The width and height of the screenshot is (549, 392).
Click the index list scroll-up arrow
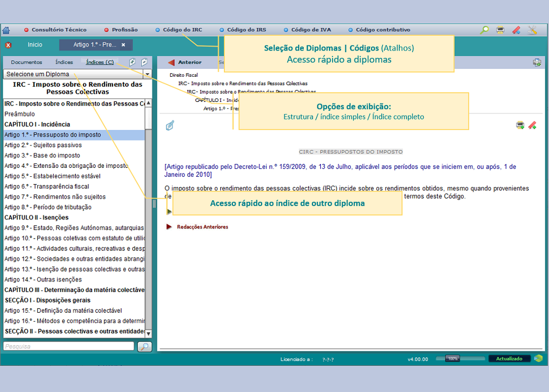[x=149, y=103]
